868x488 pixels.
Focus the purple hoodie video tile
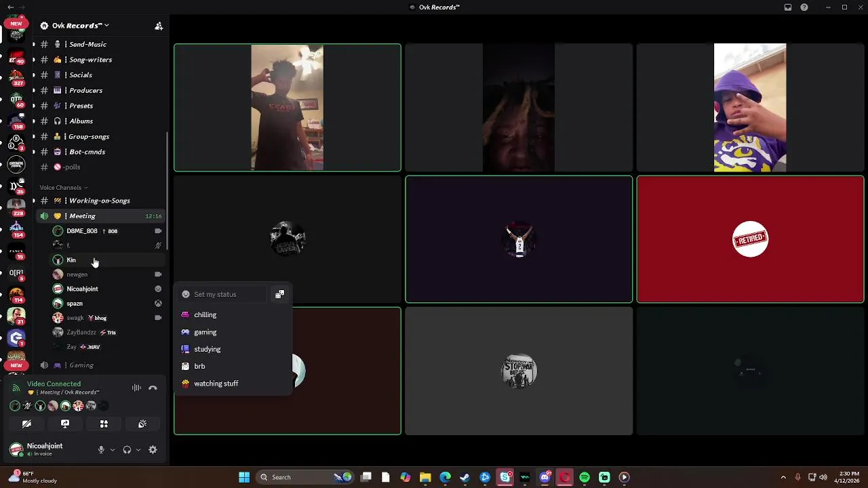(x=750, y=108)
